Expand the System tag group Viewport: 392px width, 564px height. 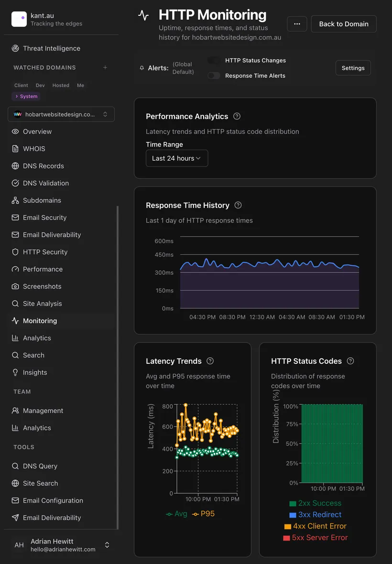(27, 97)
